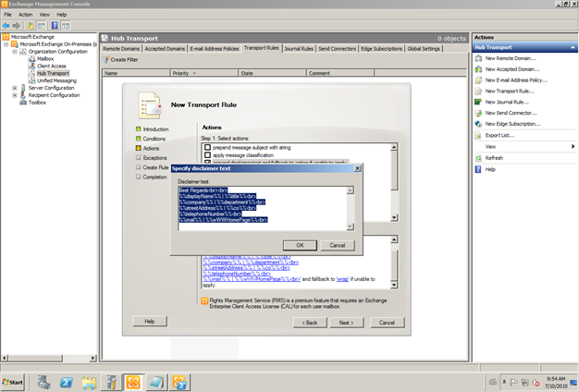Select Client Access in the tree
This screenshot has height=392, width=579.
click(51, 66)
